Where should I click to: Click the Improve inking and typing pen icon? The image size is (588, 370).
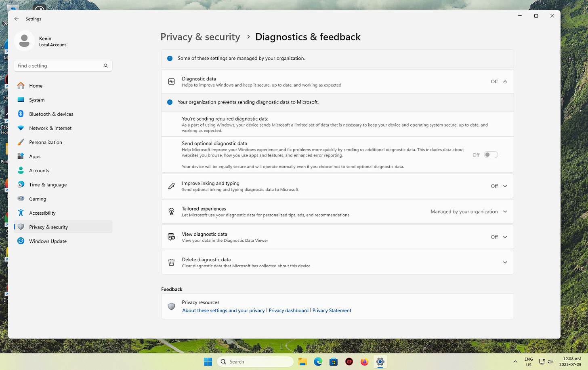171,186
